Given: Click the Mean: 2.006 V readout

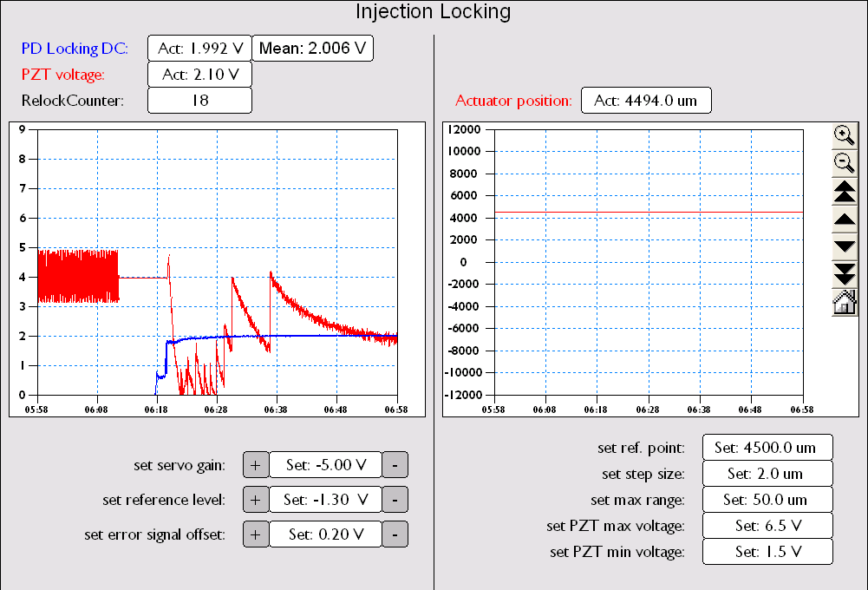Looking at the screenshot, I should click(313, 49).
